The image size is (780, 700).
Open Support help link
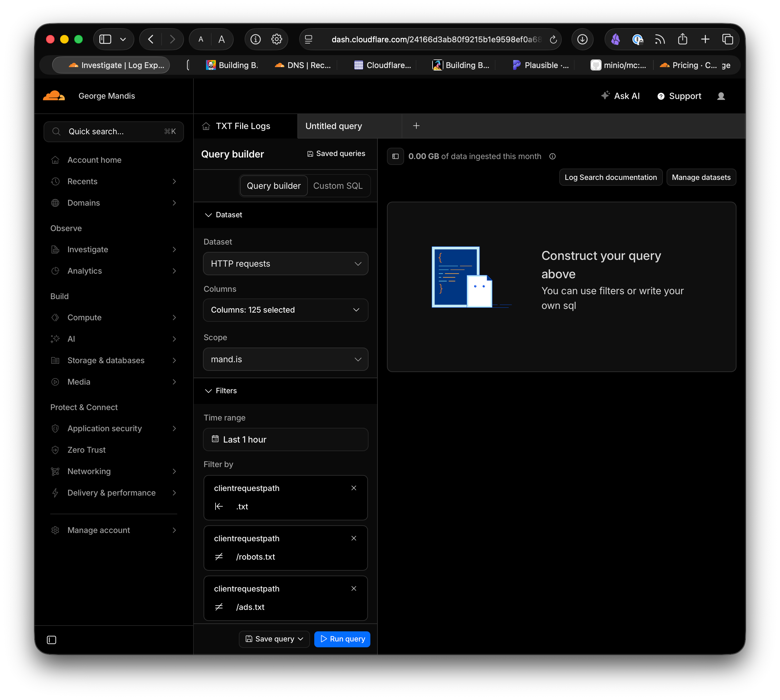[679, 96]
